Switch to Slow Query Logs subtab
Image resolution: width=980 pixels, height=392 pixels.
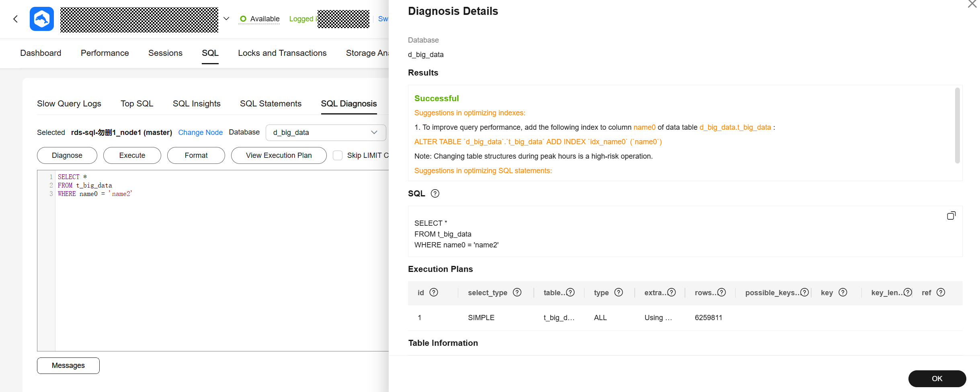(x=69, y=104)
